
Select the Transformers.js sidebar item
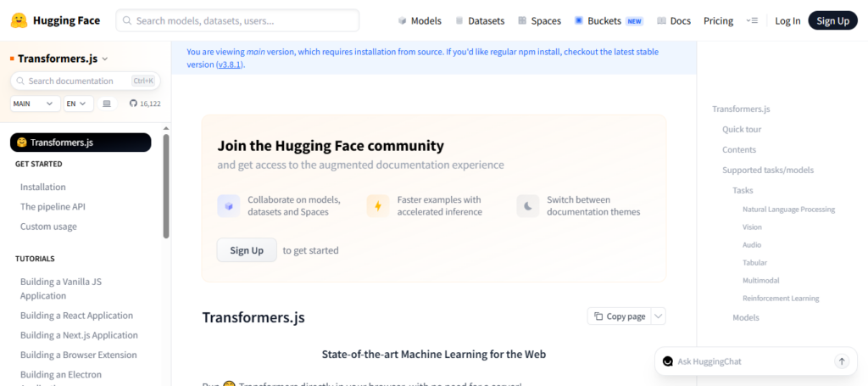pyautogui.click(x=81, y=143)
